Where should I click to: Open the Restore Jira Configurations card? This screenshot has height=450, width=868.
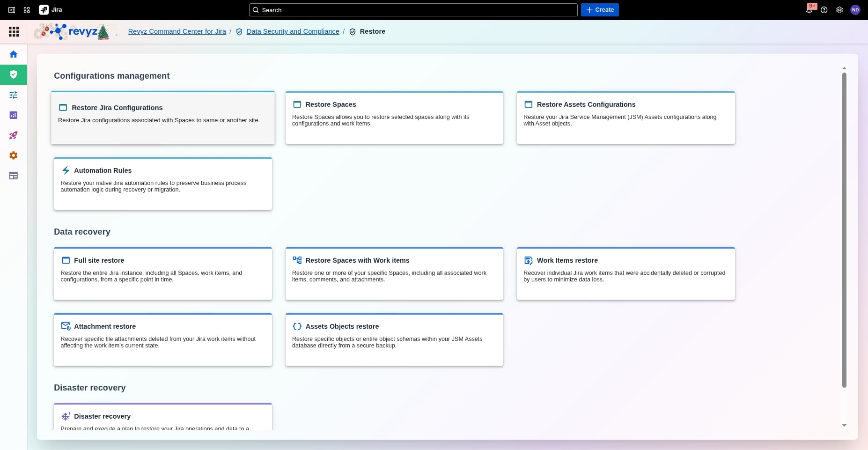click(x=162, y=118)
